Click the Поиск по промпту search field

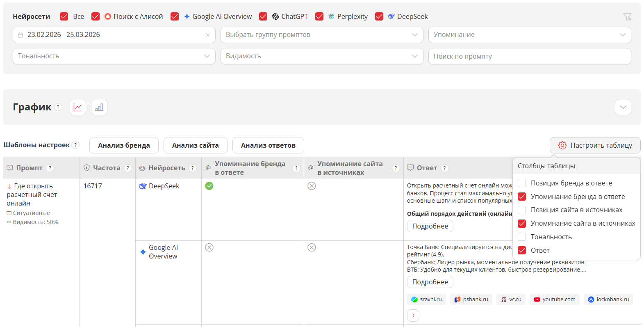click(x=529, y=56)
